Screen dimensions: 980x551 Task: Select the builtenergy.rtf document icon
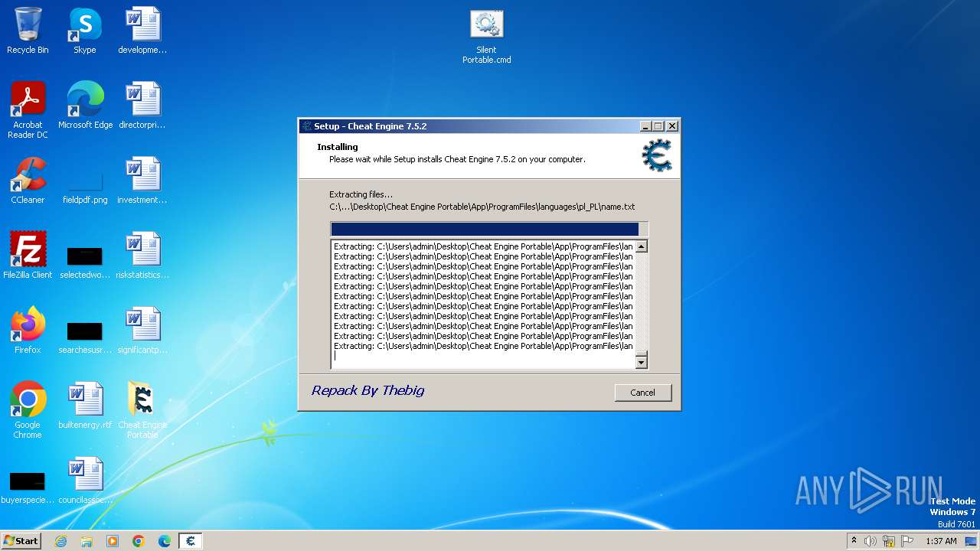point(85,406)
